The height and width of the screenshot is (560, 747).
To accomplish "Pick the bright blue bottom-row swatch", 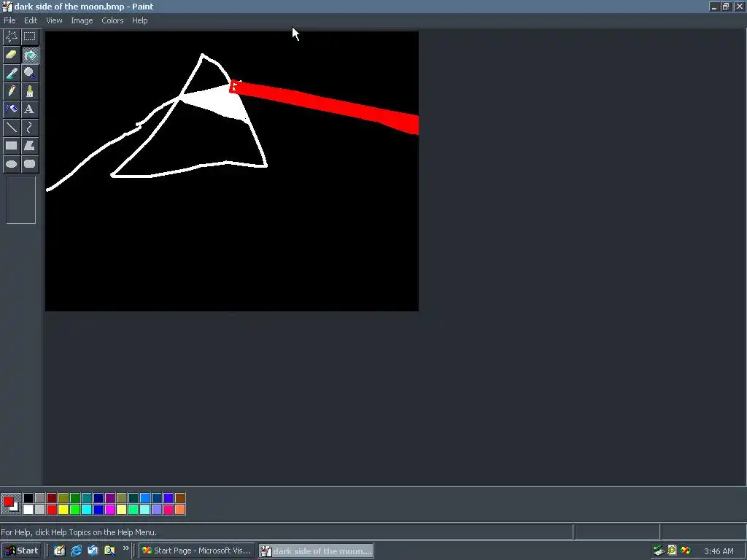I will tap(98, 510).
